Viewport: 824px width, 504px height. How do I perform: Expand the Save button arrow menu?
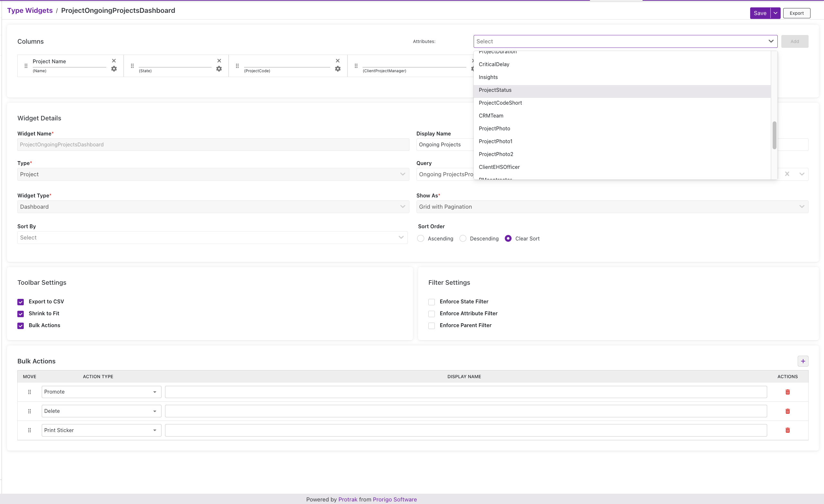click(x=775, y=13)
